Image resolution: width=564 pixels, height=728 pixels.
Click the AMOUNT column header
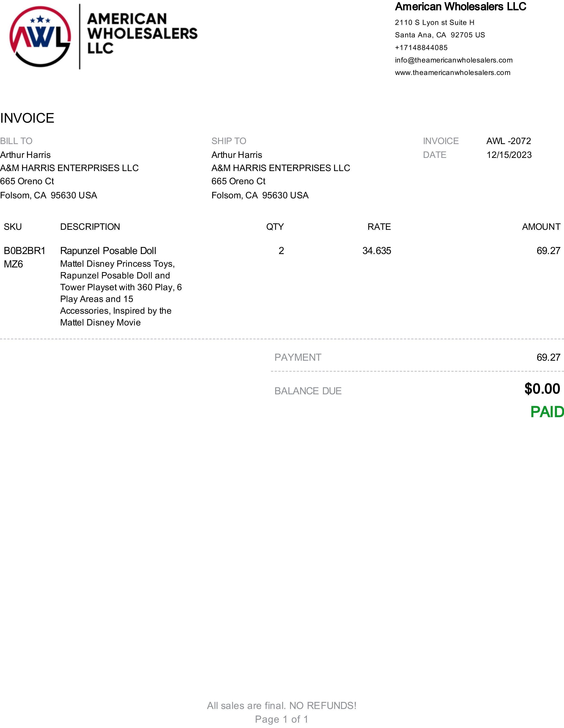pyautogui.click(x=541, y=227)
